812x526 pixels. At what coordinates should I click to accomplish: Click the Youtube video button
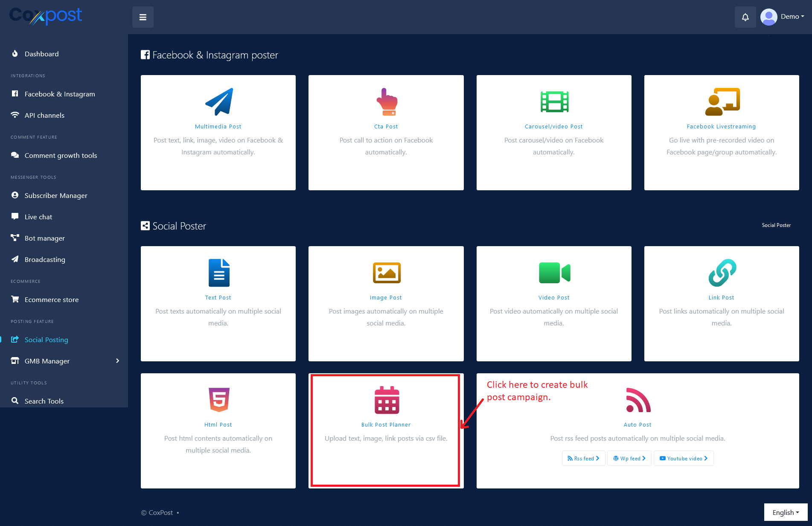coord(683,458)
